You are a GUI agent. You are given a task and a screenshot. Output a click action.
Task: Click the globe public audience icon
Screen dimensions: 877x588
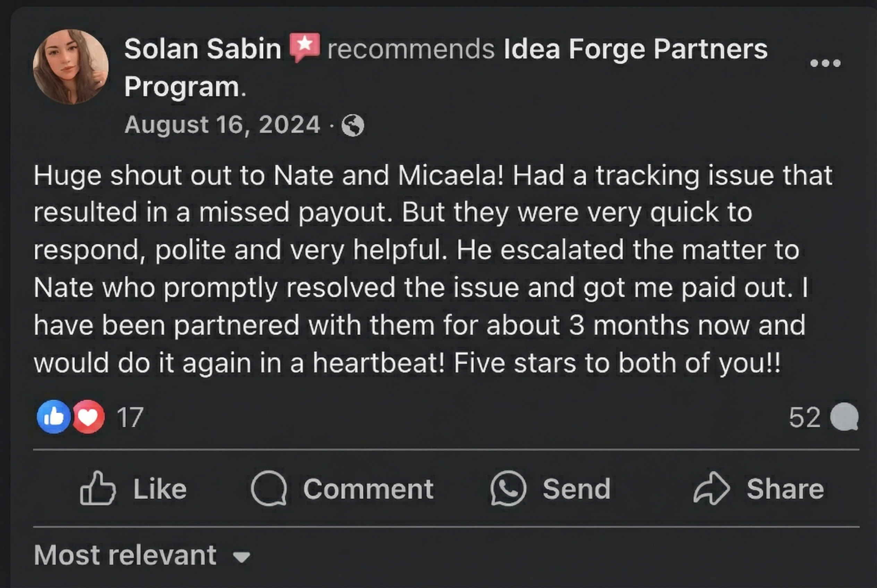353,125
